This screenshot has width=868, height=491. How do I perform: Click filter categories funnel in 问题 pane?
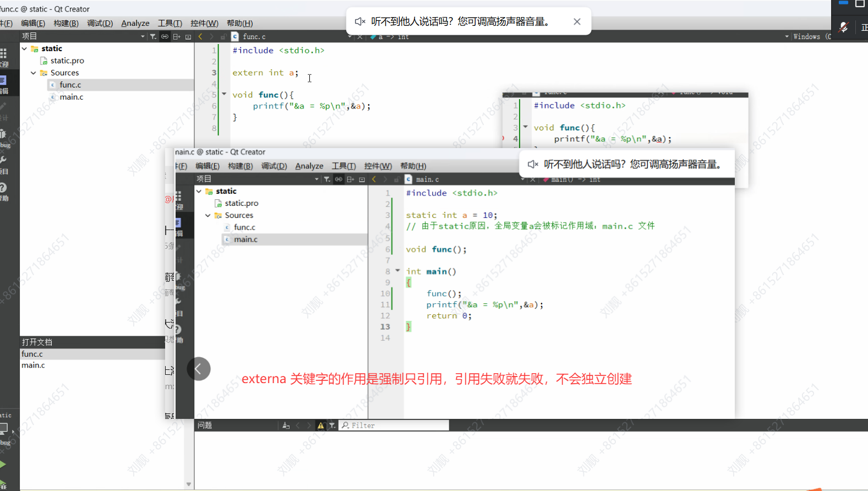(332, 425)
